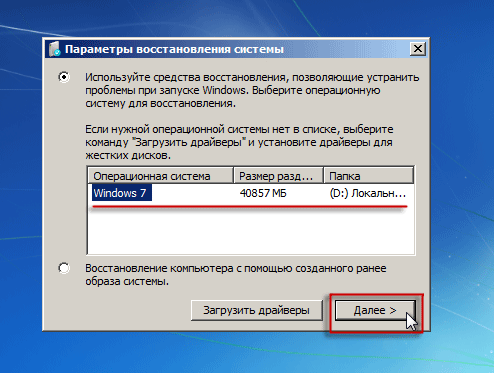Image resolution: width=494 pixels, height=373 pixels.
Task: Click the Далее > button
Action: point(375,310)
